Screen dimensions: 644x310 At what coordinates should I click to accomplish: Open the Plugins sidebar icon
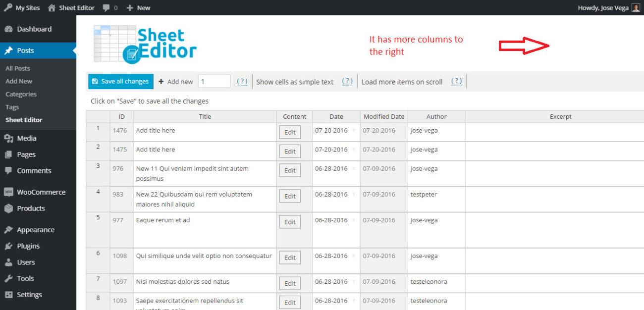point(8,246)
